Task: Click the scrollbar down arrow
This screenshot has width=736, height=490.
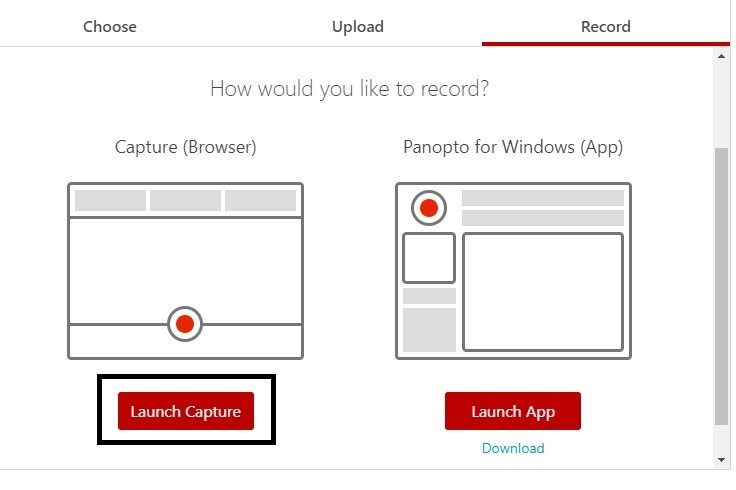Action: pos(721,460)
